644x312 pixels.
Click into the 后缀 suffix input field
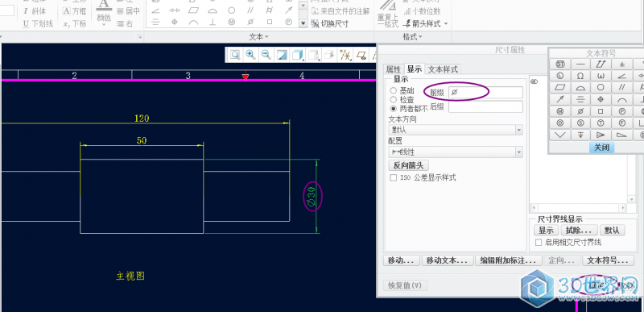point(485,107)
